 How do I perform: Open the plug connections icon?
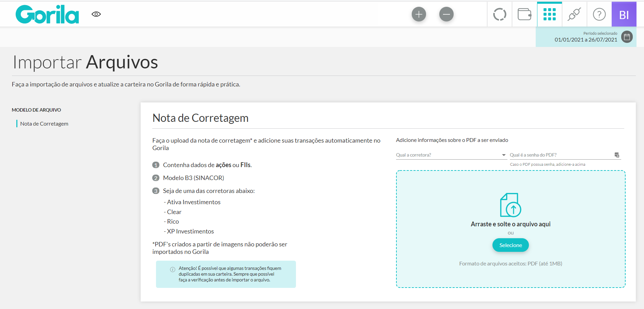pos(574,14)
